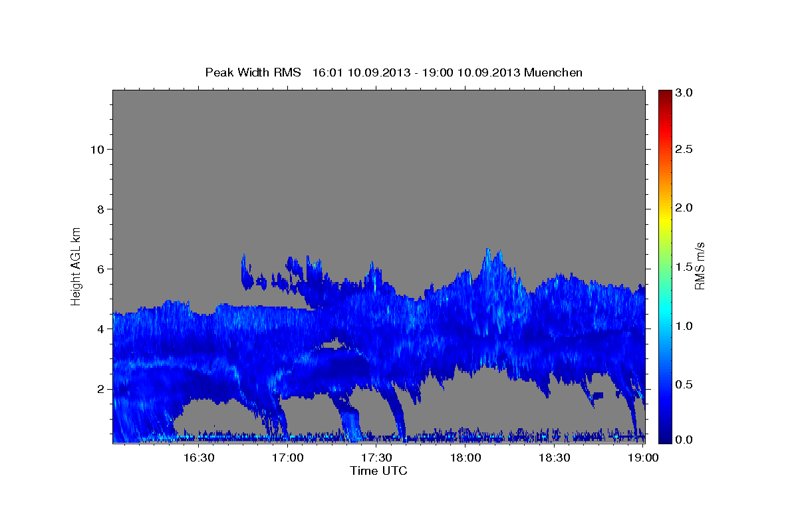
Task: Click the colorbar value 2.5
Action: pyautogui.click(x=685, y=150)
